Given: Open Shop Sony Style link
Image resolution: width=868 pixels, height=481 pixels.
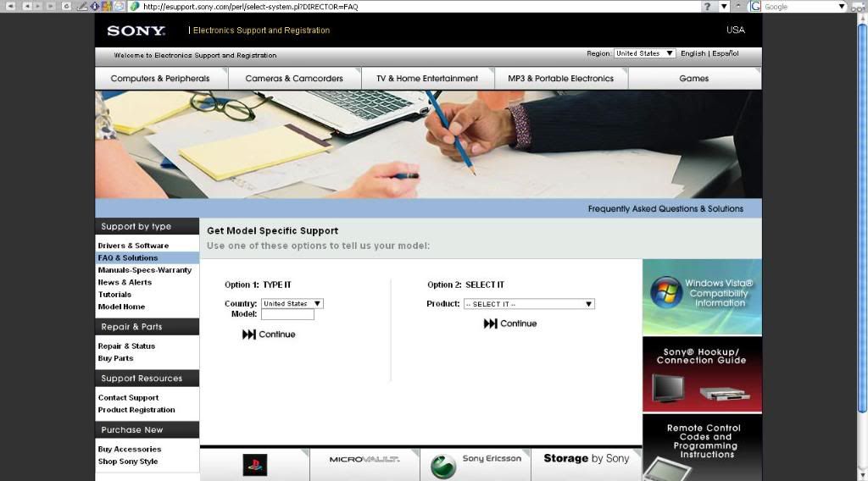Looking at the screenshot, I should pos(128,461).
